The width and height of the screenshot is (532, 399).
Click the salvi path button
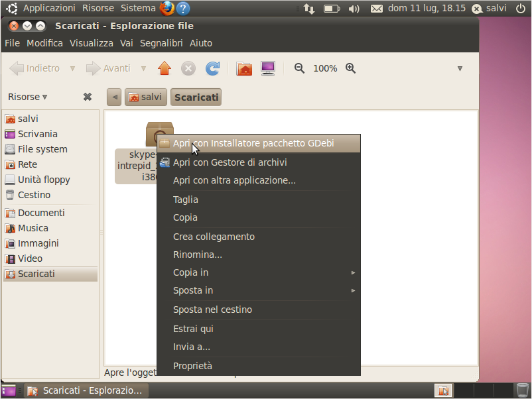tap(145, 97)
